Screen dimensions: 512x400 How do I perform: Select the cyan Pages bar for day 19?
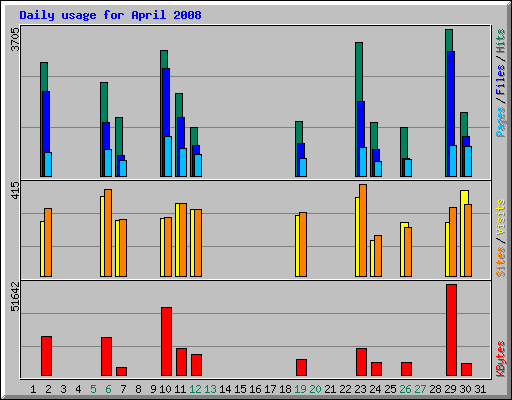point(303,167)
